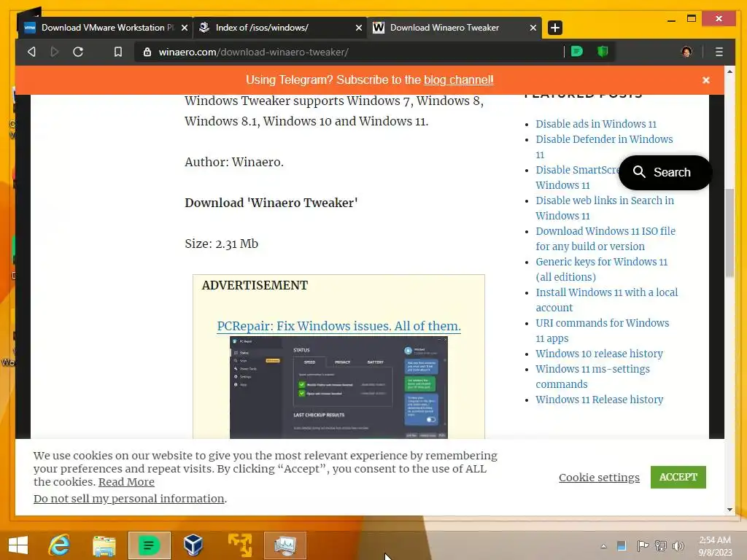The width and height of the screenshot is (747, 560).
Task: Open the browser hamburger menu
Action: coord(719,52)
